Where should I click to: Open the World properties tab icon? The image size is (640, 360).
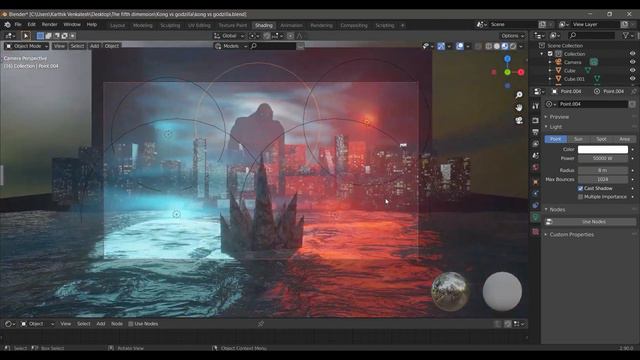point(536,167)
